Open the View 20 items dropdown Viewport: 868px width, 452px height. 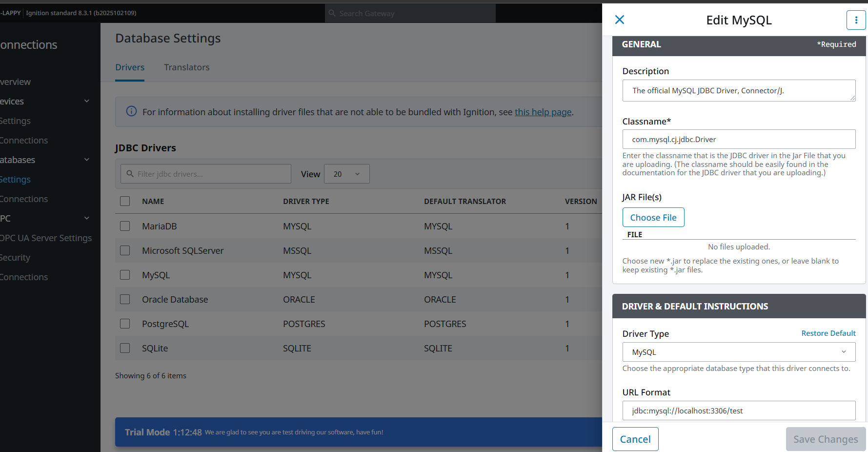[x=346, y=174]
